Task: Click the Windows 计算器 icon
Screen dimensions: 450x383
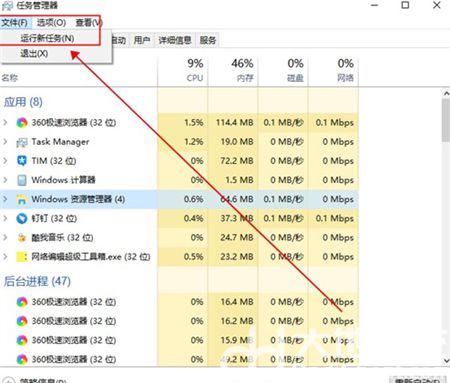Action: (x=22, y=180)
